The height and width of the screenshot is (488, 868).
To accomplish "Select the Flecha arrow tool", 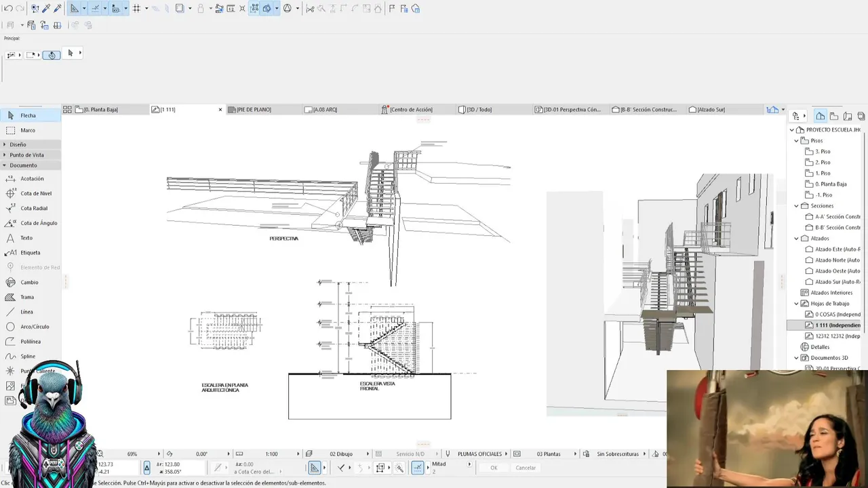I will pos(31,115).
